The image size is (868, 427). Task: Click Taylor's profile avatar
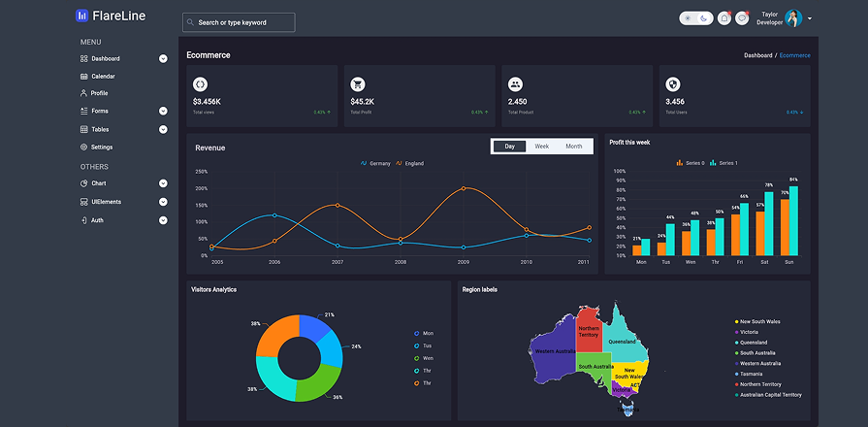click(x=794, y=18)
